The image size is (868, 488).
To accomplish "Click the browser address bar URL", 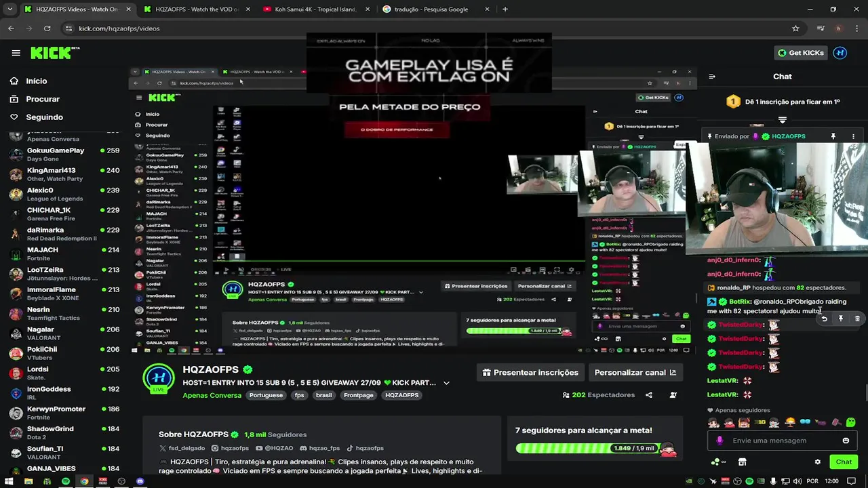I will pyautogui.click(x=119, y=28).
